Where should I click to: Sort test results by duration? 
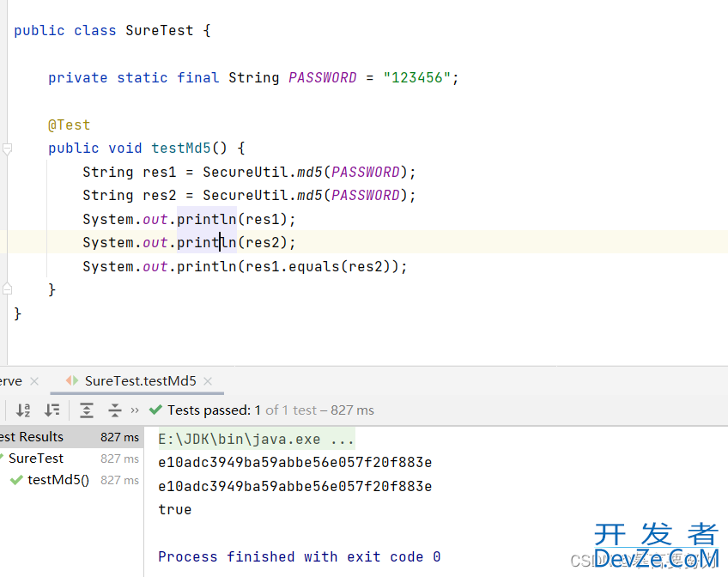52,410
